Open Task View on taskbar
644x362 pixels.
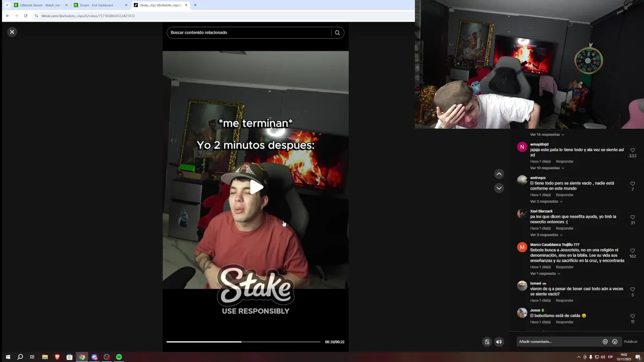(32, 357)
